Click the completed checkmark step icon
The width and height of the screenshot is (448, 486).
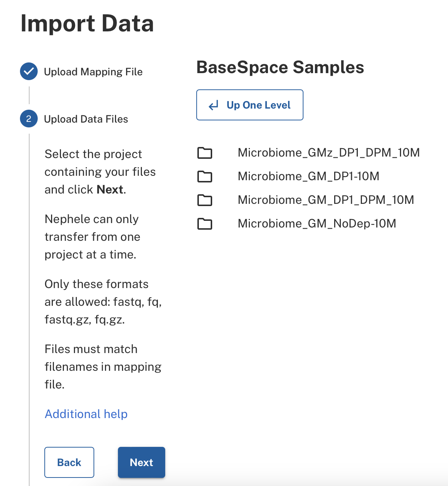click(29, 71)
